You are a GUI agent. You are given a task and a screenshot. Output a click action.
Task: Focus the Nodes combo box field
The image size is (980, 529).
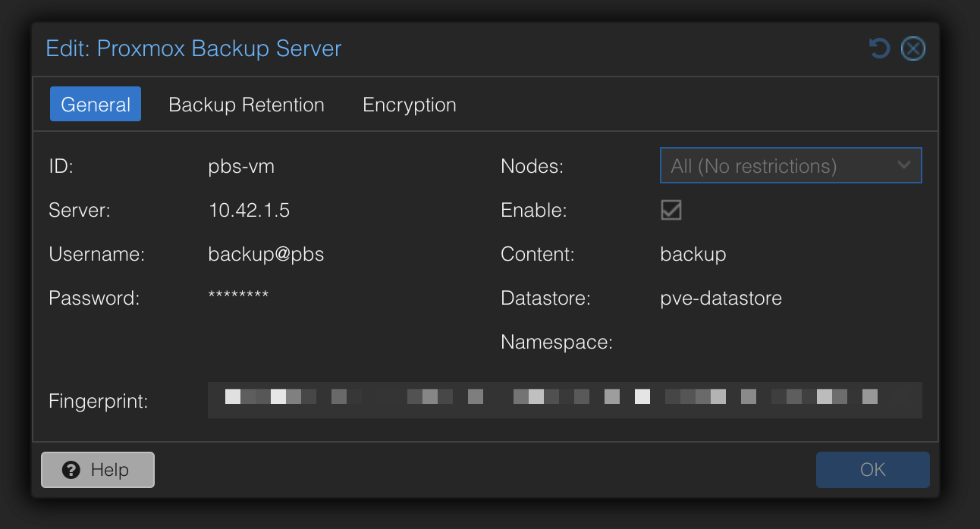(x=791, y=165)
